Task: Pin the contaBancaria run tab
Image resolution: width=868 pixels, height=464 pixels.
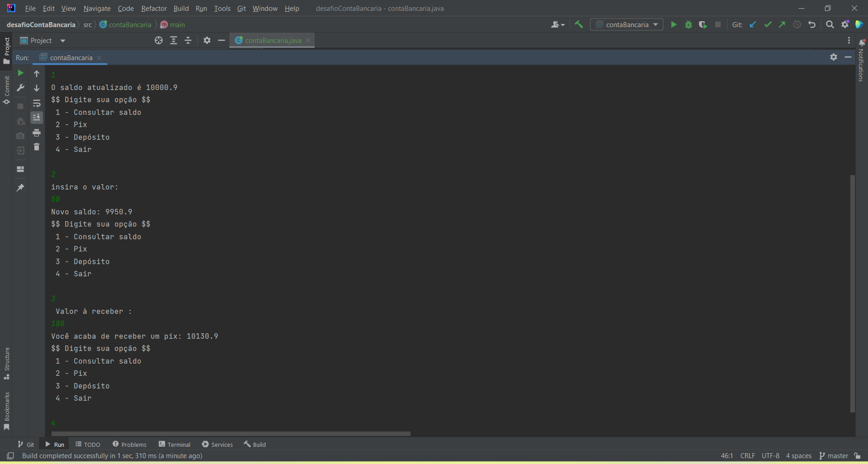Action: pyautogui.click(x=20, y=187)
